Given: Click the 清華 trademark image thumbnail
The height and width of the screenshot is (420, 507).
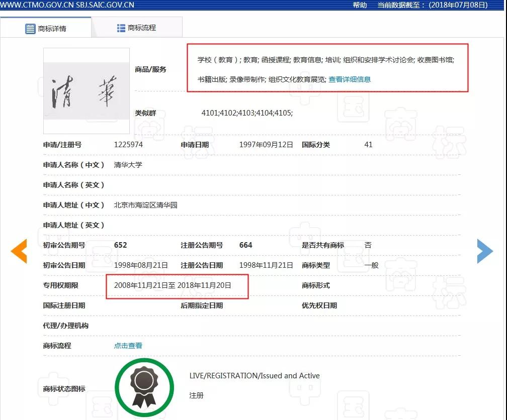Looking at the screenshot, I should coord(87,91).
